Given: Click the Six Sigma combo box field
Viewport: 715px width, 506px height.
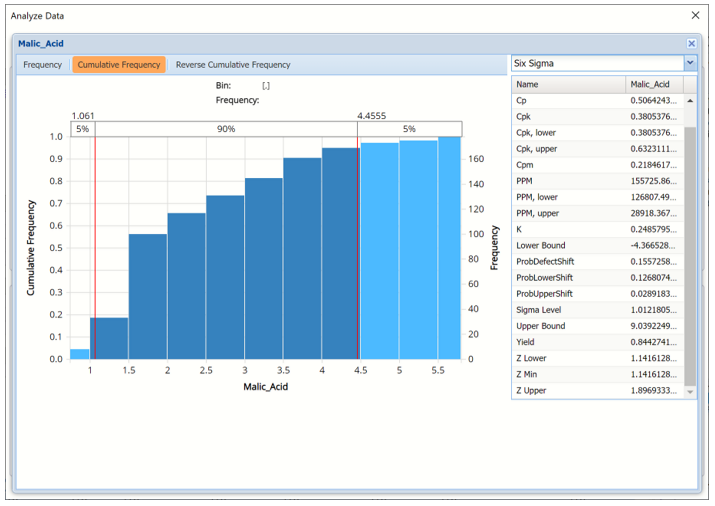Looking at the screenshot, I should pos(596,63).
